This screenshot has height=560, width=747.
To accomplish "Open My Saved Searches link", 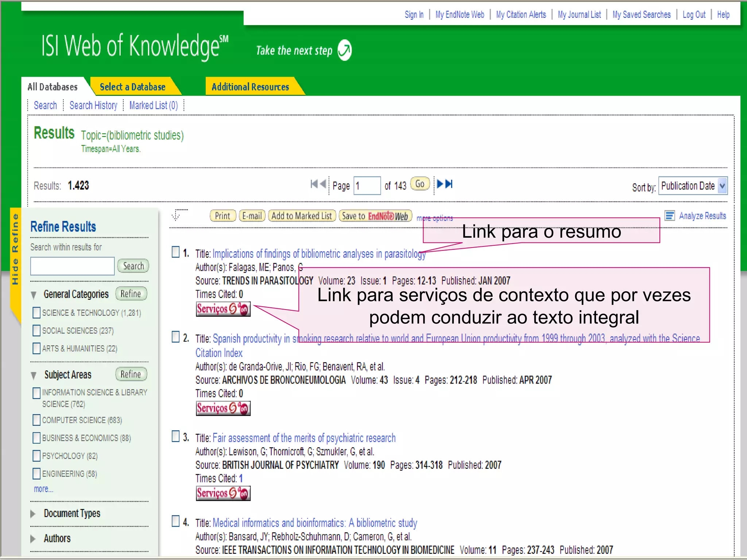I will coord(642,15).
